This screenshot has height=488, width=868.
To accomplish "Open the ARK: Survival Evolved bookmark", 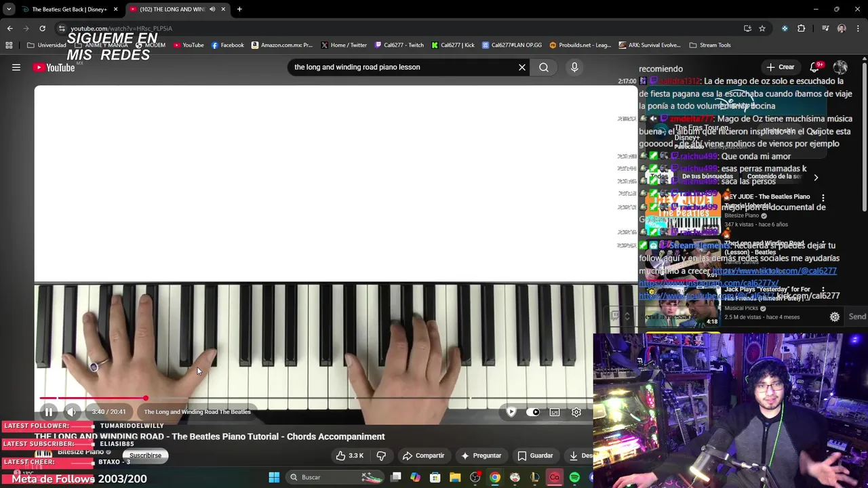I will pyautogui.click(x=649, y=45).
